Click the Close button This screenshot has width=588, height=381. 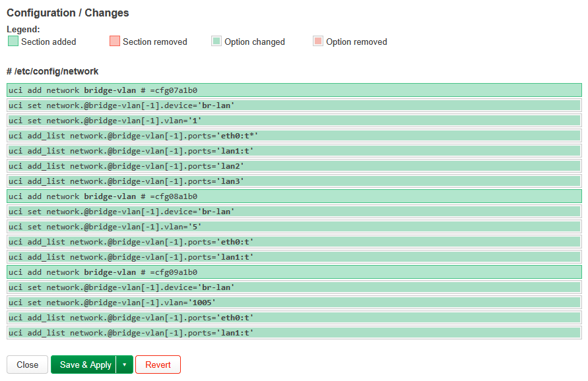click(x=27, y=365)
